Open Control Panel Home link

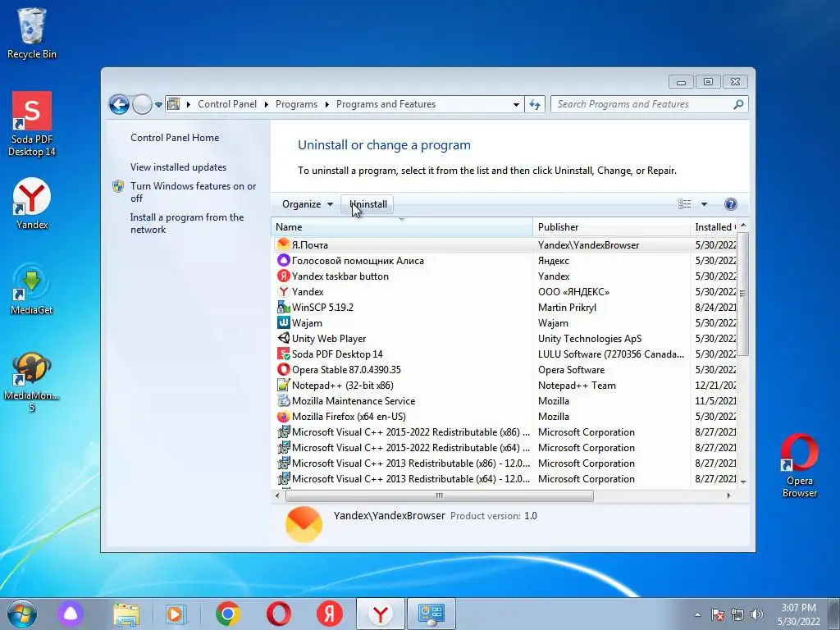point(175,138)
